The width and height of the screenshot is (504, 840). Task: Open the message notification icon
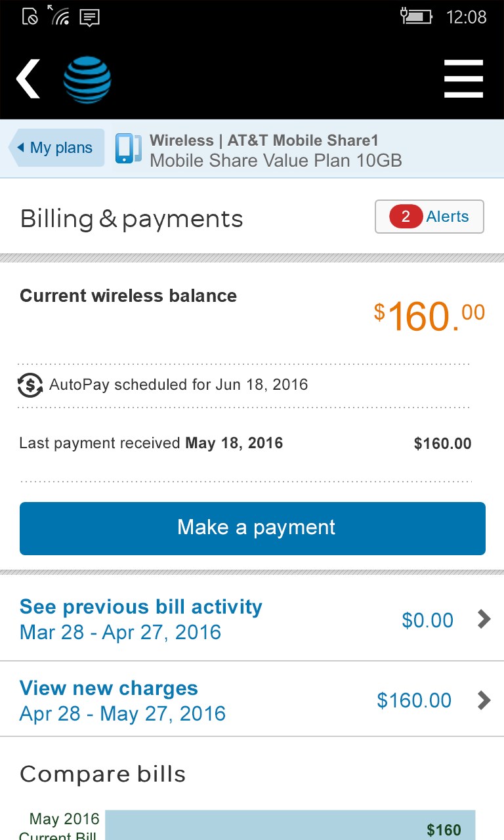tap(89, 16)
